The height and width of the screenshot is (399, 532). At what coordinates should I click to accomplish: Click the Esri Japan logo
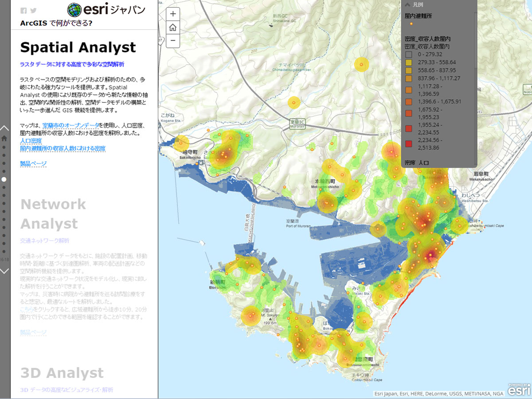(x=106, y=10)
